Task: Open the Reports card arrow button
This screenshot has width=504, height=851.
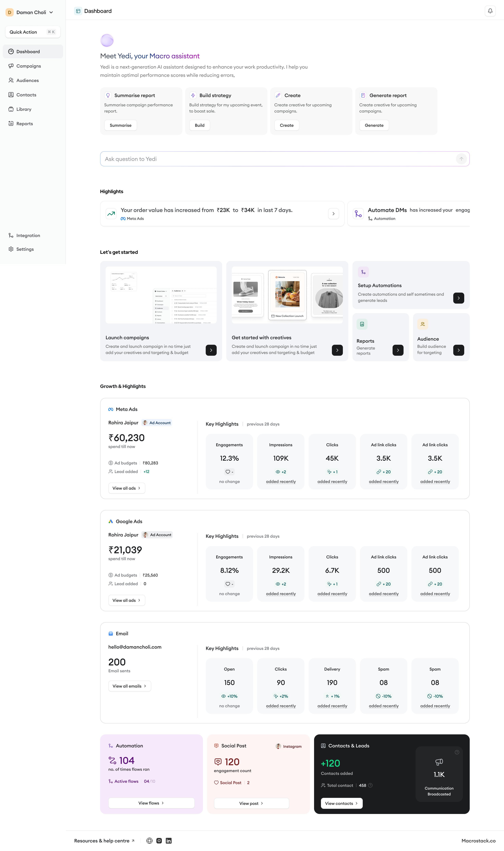Action: 398,350
